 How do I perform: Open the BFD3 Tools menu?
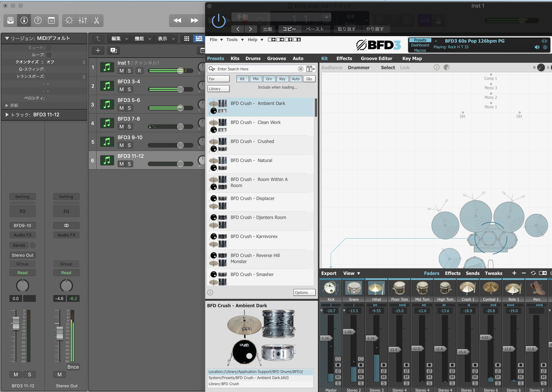point(235,40)
